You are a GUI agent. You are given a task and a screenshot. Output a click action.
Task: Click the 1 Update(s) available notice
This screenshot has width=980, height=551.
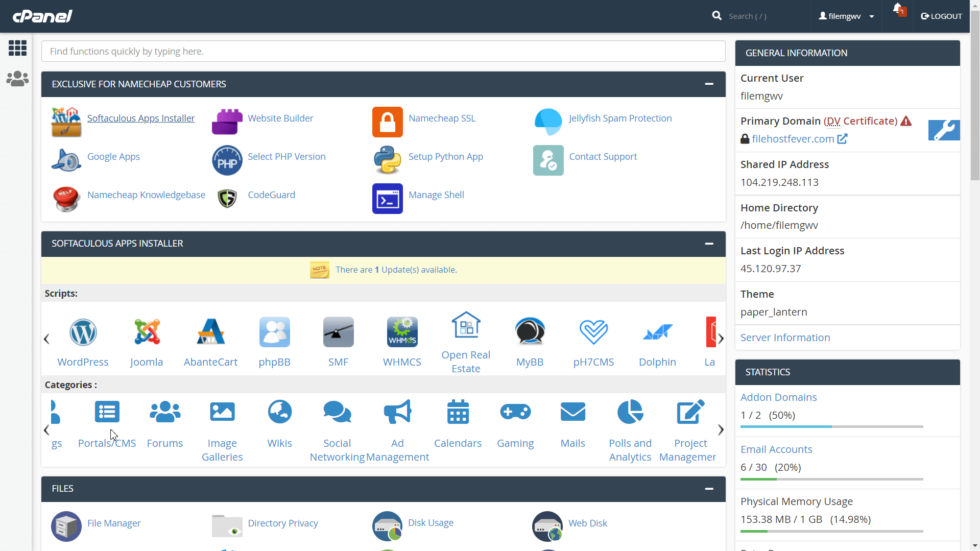click(396, 270)
